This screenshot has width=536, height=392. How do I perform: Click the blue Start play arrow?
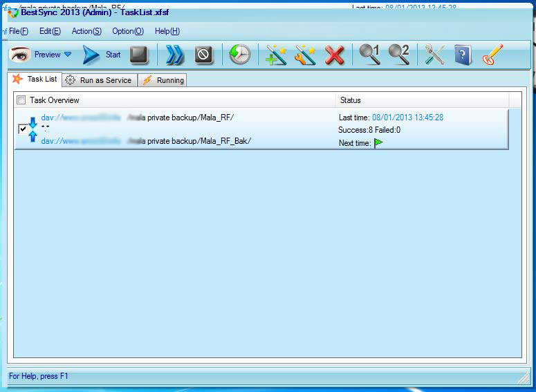(x=91, y=55)
